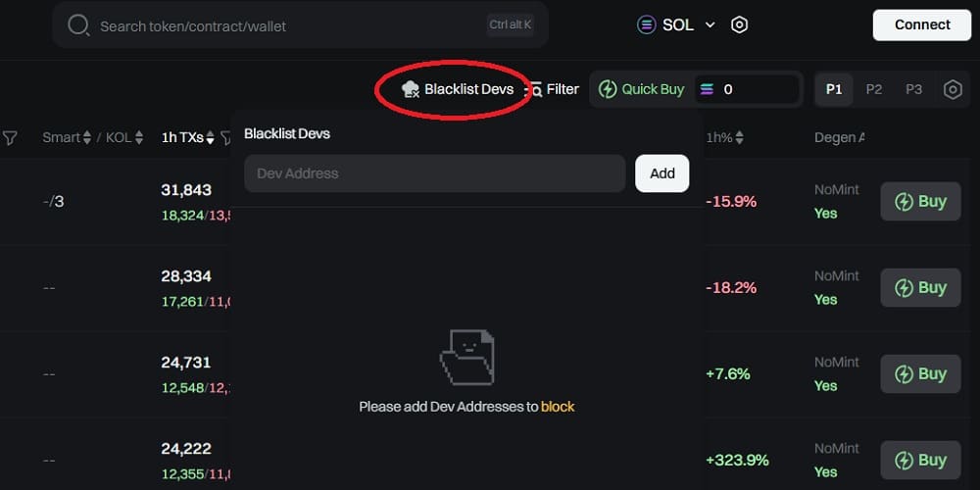Click Add to blacklist the dev address
Image resolution: width=980 pixels, height=490 pixels.
[x=662, y=173]
